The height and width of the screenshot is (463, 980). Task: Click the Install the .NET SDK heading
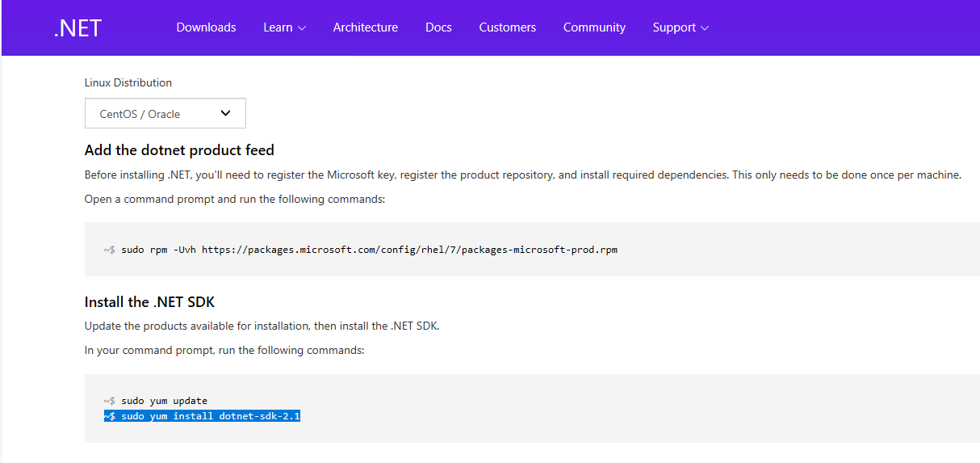[x=149, y=302]
